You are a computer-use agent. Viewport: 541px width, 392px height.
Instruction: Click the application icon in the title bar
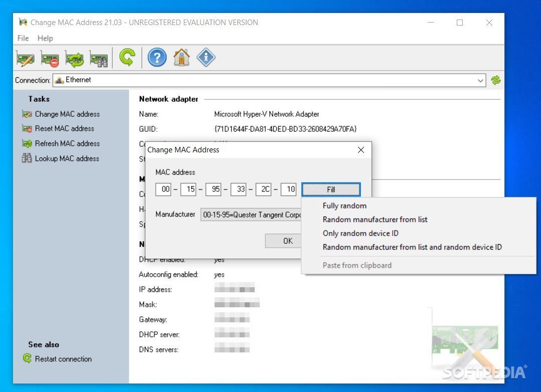click(23, 23)
